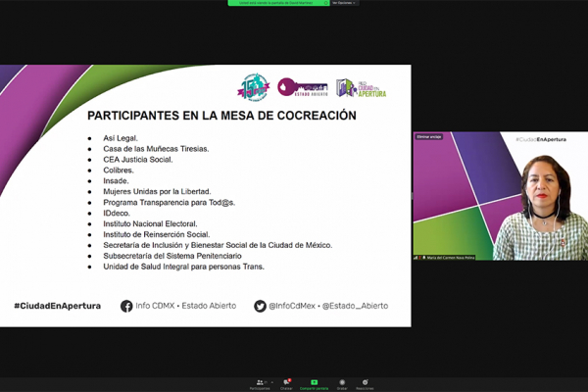Expand the arrow beside Participantes
Viewport: 588px width, 392px height.
pyautogui.click(x=272, y=382)
